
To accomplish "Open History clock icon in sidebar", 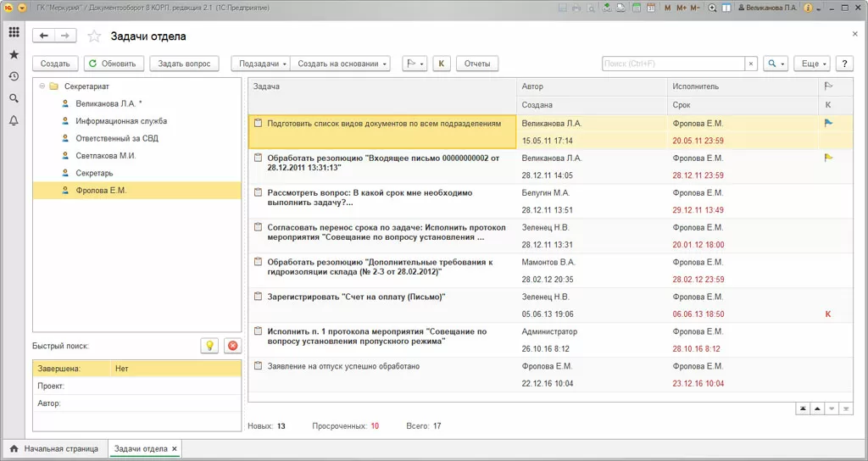I will 14,76.
